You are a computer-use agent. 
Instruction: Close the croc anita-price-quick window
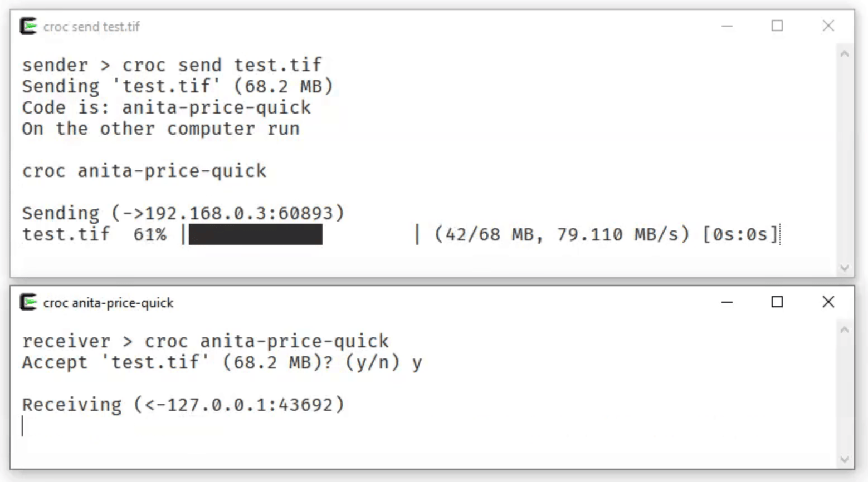828,302
